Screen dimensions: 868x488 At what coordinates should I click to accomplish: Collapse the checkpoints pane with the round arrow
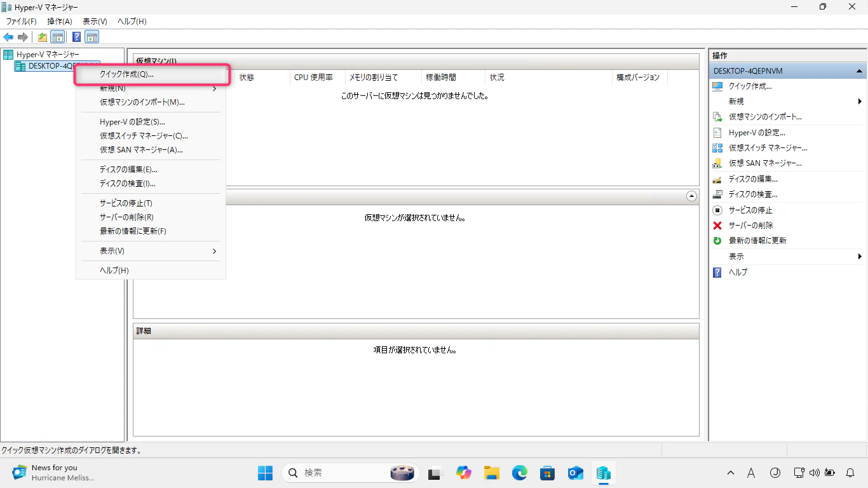point(692,196)
